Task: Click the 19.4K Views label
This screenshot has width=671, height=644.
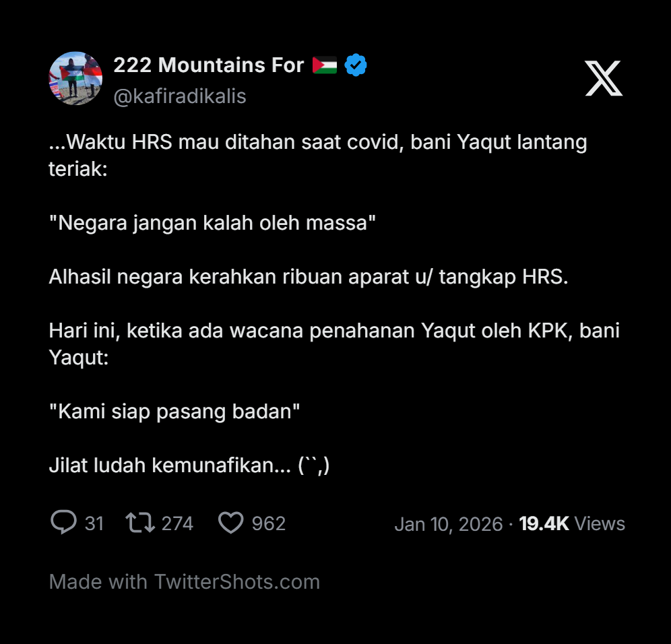Action: click(x=572, y=524)
